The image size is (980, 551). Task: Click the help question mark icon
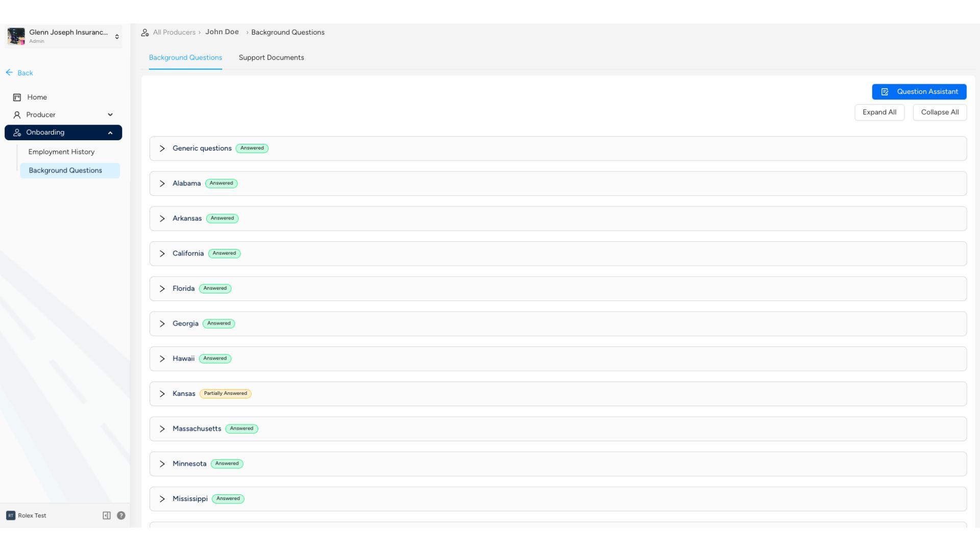tap(121, 515)
